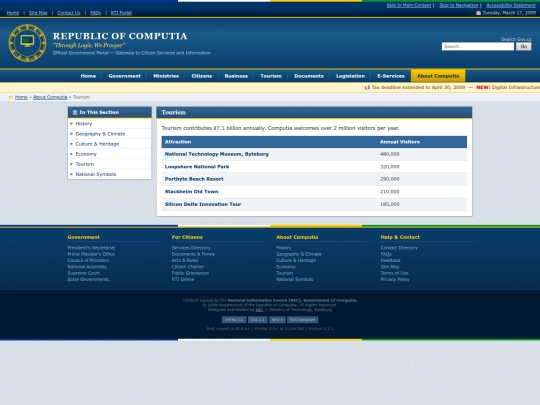540x405 pixels.
Task: Open Supreme Court footer link
Action: point(84,273)
